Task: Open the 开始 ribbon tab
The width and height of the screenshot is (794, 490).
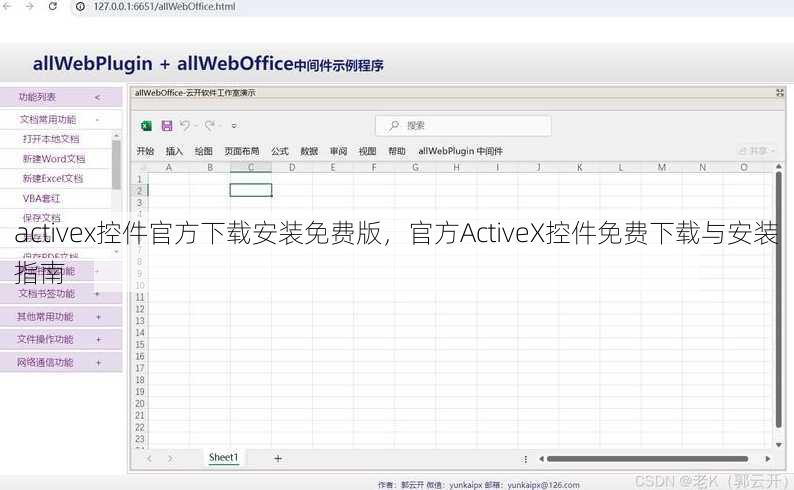Action: [145, 151]
